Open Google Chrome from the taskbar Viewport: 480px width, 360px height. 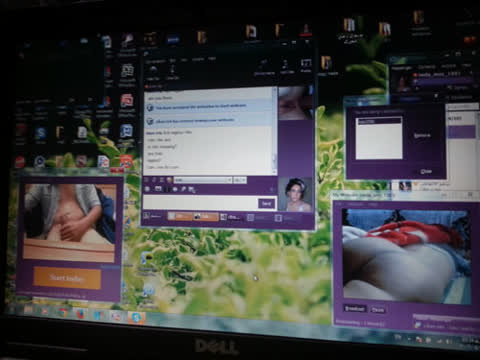(x=62, y=313)
